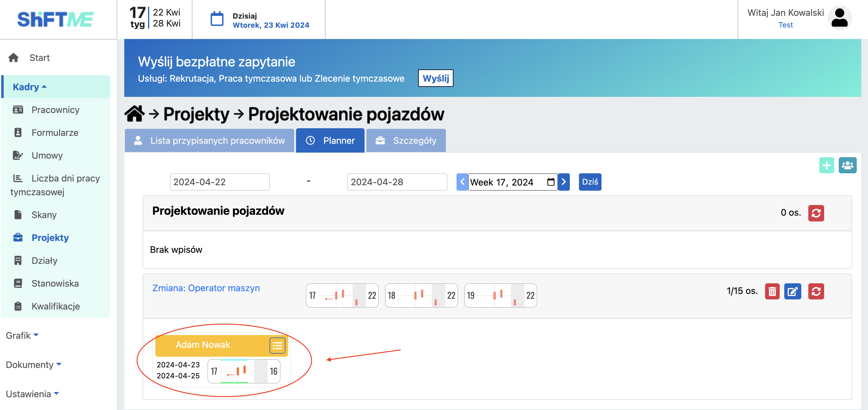868x410 pixels.
Task: Open Formularze in the sidebar
Action: [55, 133]
